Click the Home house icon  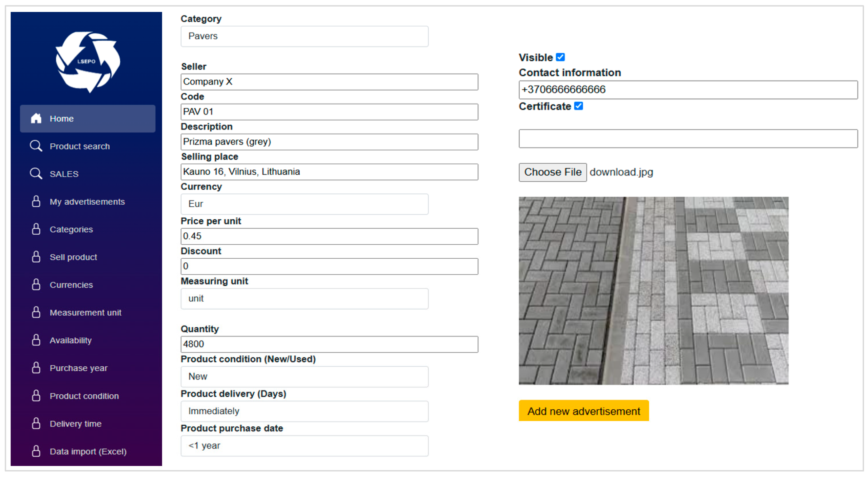pyautogui.click(x=36, y=119)
